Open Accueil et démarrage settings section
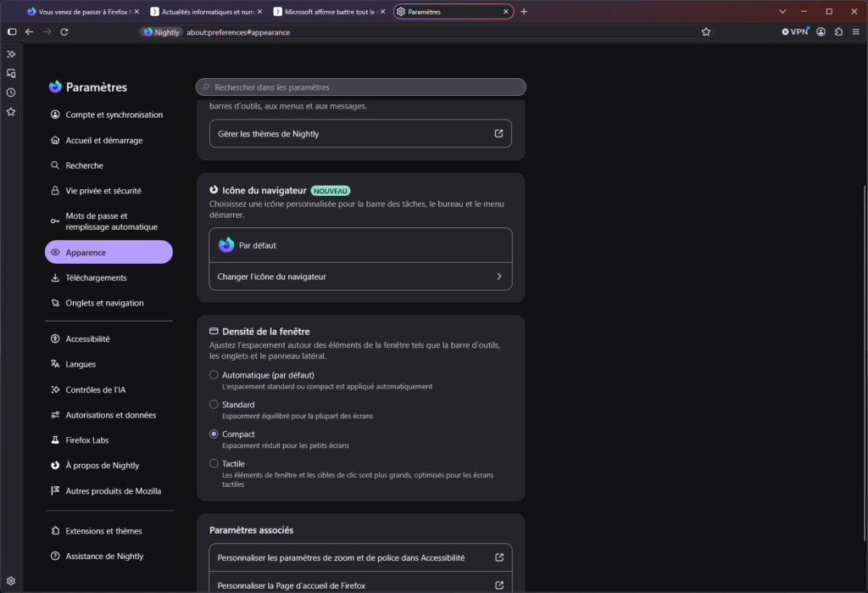 [x=108, y=140]
